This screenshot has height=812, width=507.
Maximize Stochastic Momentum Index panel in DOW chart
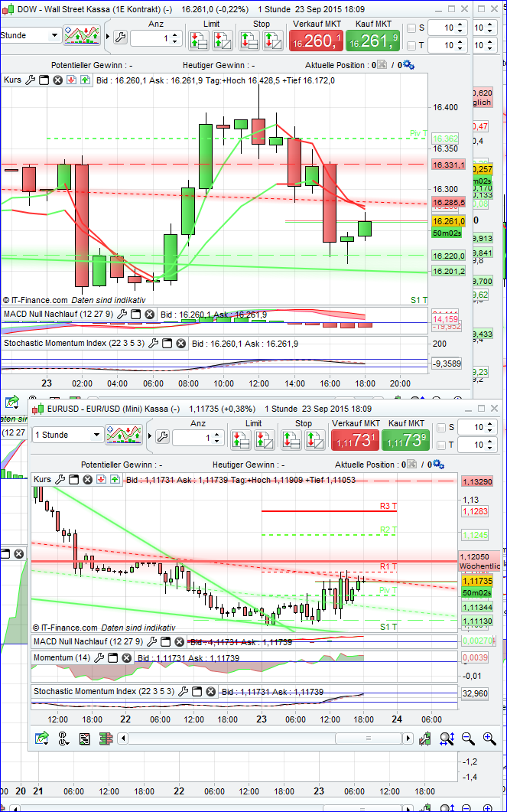pyautogui.click(x=167, y=344)
